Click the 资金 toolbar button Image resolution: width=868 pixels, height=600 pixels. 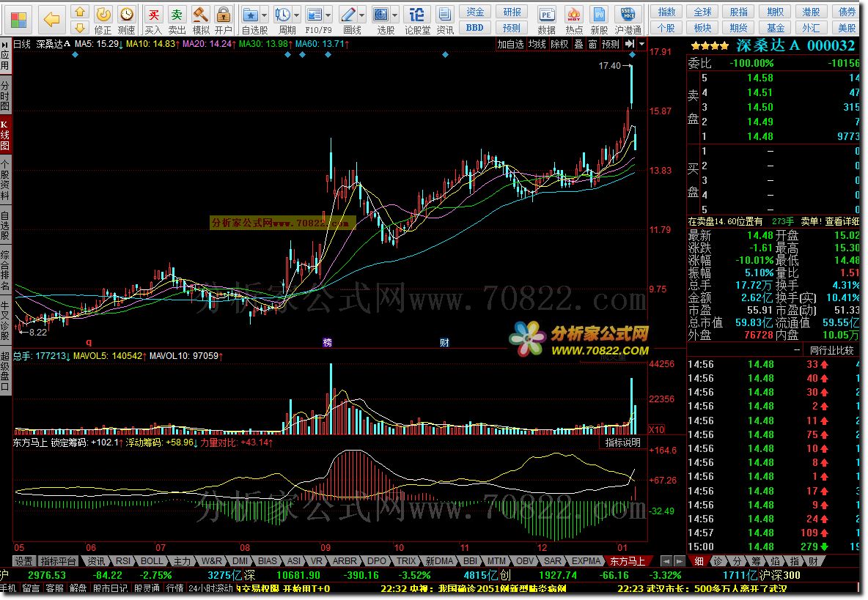click(x=475, y=12)
